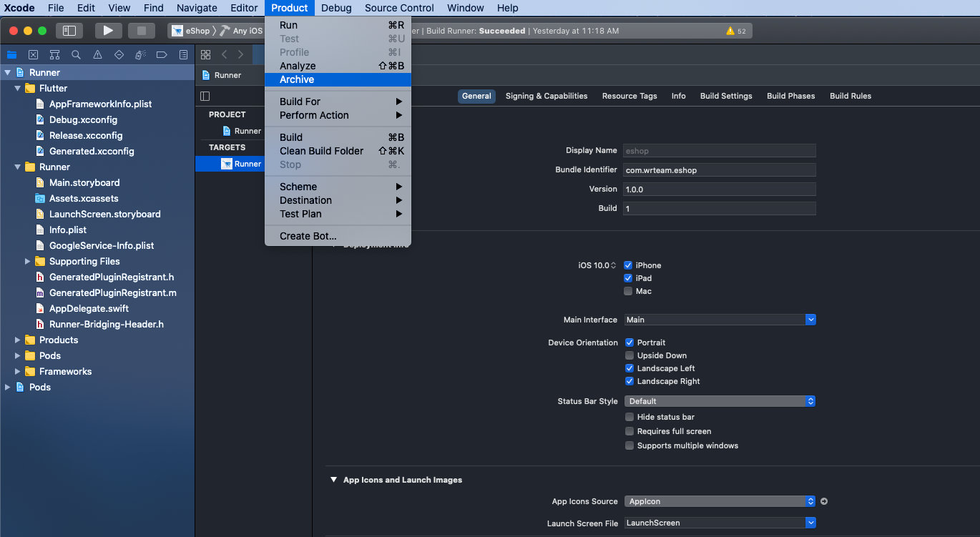
Task: Select Clean Build Folder menu item
Action: [x=321, y=151]
